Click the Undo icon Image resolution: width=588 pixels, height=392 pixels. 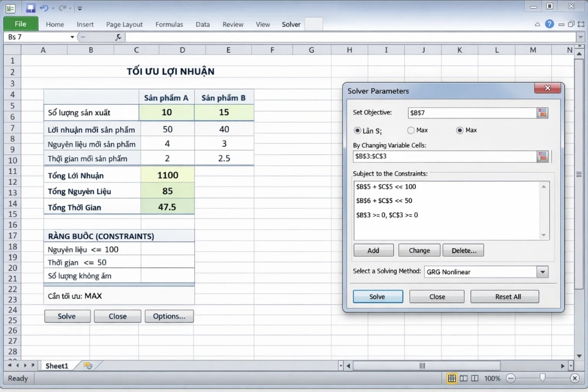click(44, 7)
